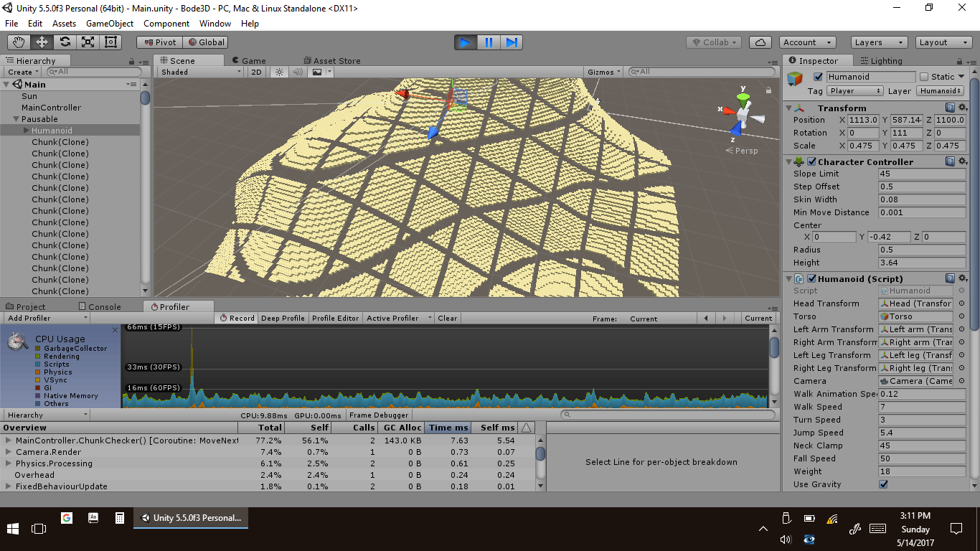Select the Move tool icon

[42, 42]
